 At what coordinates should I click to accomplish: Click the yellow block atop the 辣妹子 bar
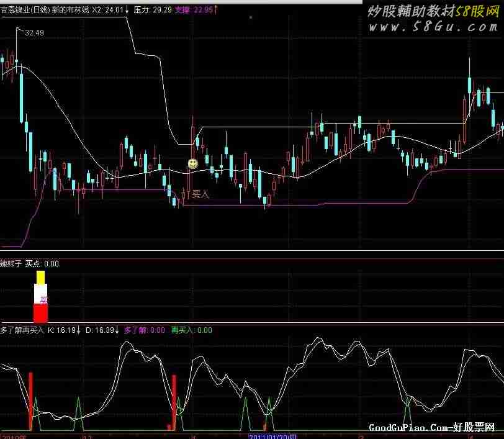pyautogui.click(x=40, y=277)
